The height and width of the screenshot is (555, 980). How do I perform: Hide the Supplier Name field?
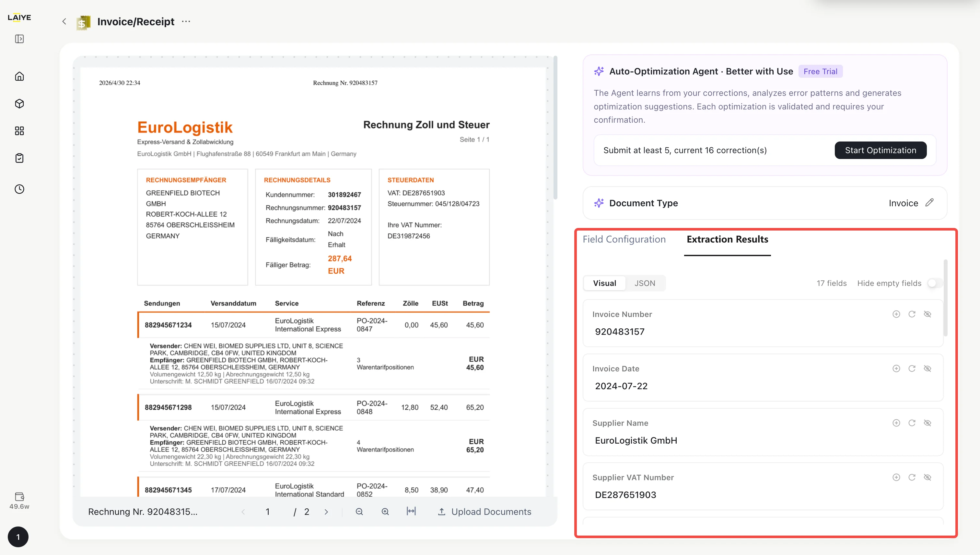tap(927, 423)
